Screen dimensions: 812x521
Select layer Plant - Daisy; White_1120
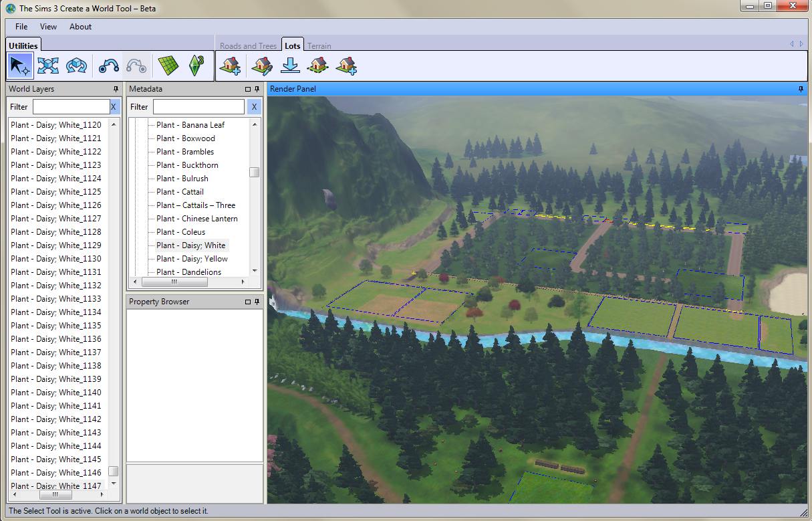point(56,125)
